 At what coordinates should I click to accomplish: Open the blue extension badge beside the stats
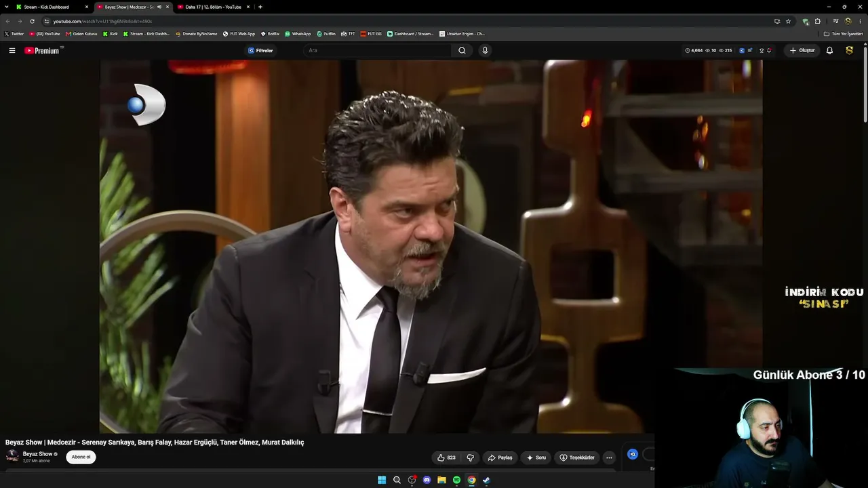[x=742, y=50]
